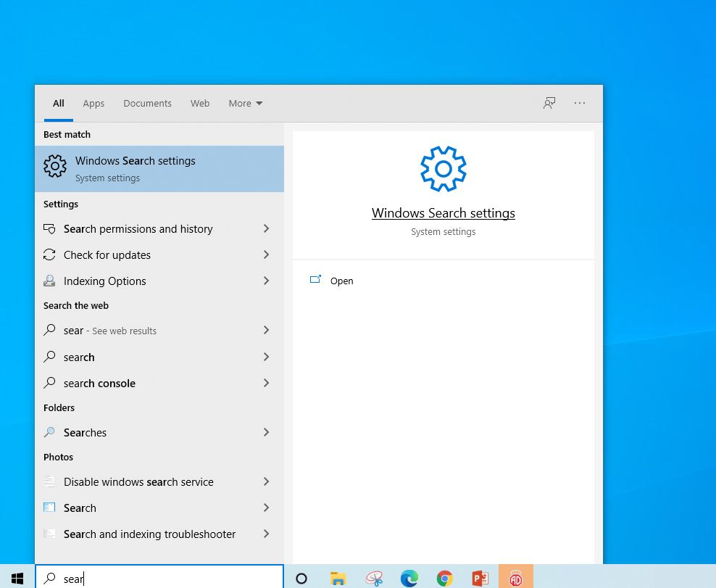Click the magnifier icon next to 'search console'
The image size is (716, 588).
tap(49, 383)
